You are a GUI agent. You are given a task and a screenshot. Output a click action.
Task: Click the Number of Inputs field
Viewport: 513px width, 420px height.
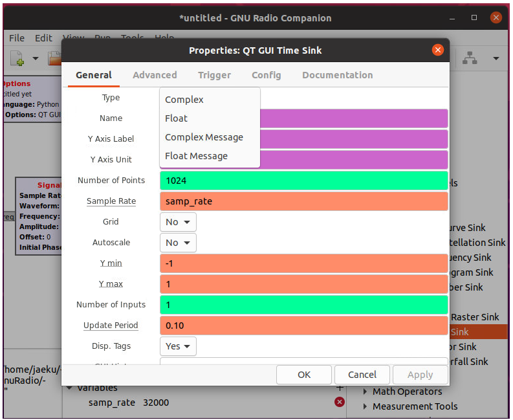tap(303, 305)
